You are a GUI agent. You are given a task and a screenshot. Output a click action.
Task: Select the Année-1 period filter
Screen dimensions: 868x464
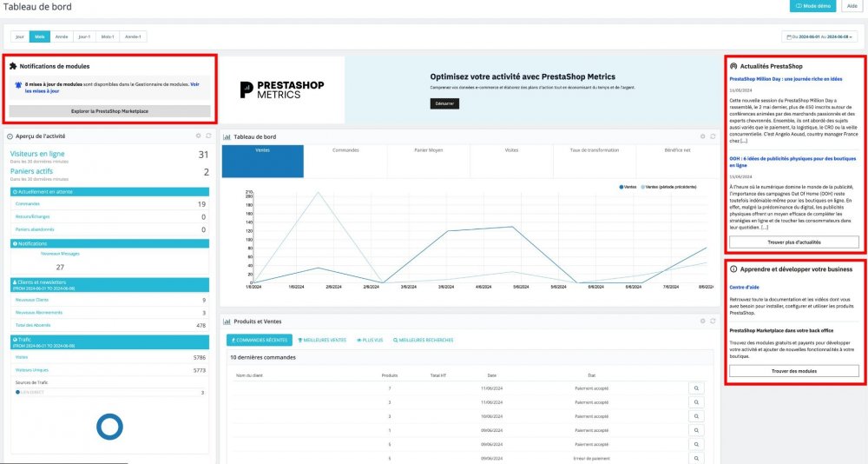pos(133,36)
